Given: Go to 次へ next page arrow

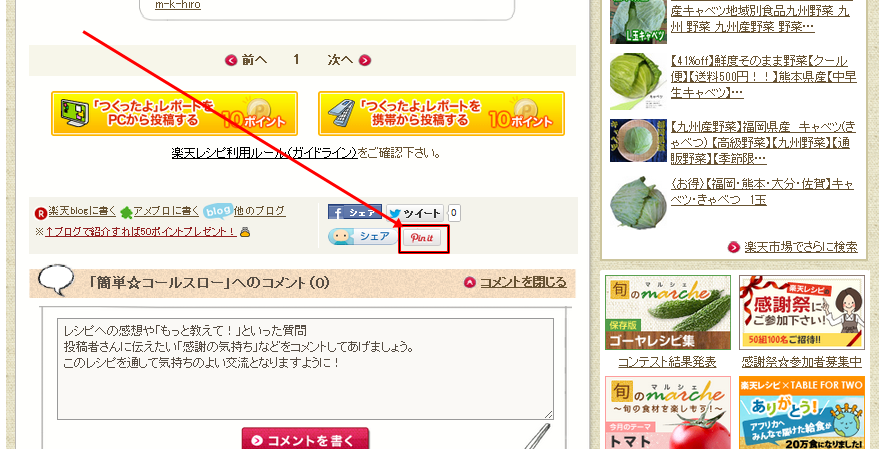Looking at the screenshot, I should coord(349,60).
